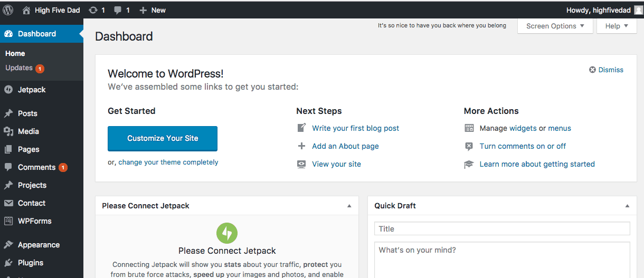This screenshot has height=278, width=644.
Task: Click the Posts pushpin icon
Action: click(x=8, y=113)
